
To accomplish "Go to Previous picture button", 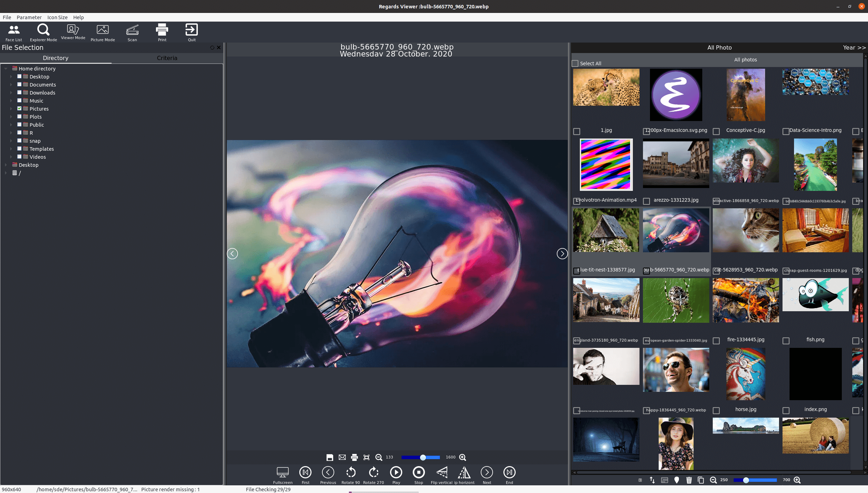I will coord(328,476).
